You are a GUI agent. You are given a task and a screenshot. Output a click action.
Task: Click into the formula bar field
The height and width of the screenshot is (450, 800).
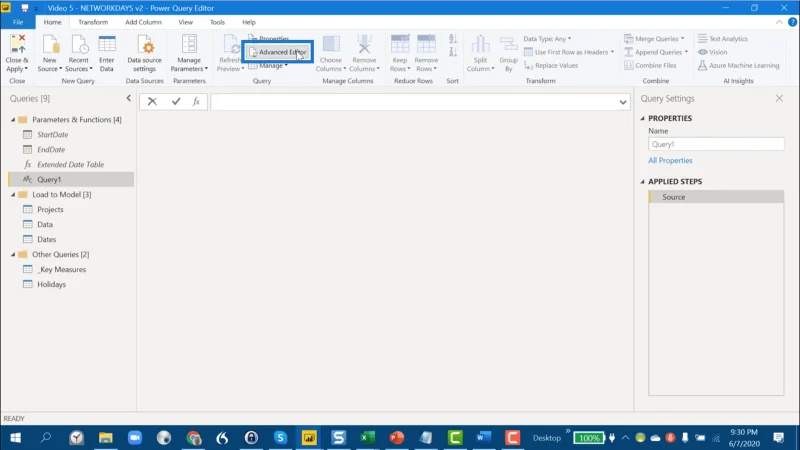pyautogui.click(x=414, y=102)
